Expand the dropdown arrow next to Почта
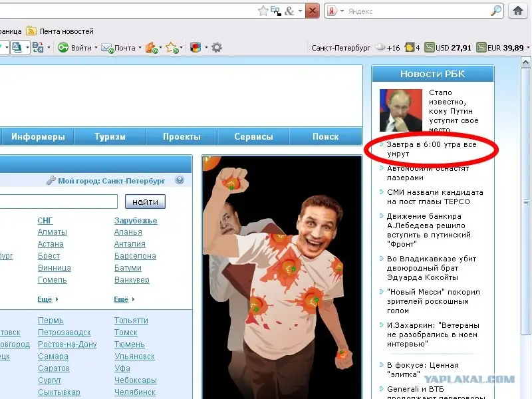 [x=140, y=48]
